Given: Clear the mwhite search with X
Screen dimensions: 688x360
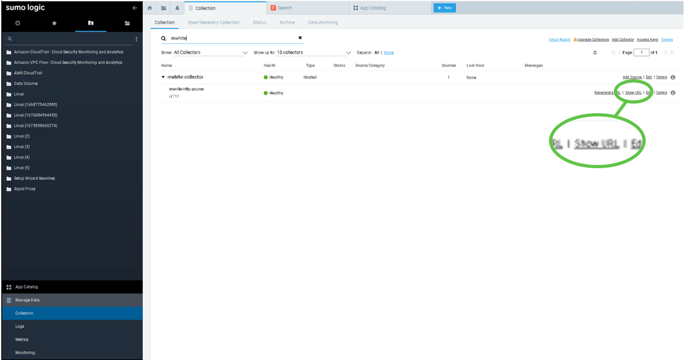Looking at the screenshot, I should coord(300,38).
